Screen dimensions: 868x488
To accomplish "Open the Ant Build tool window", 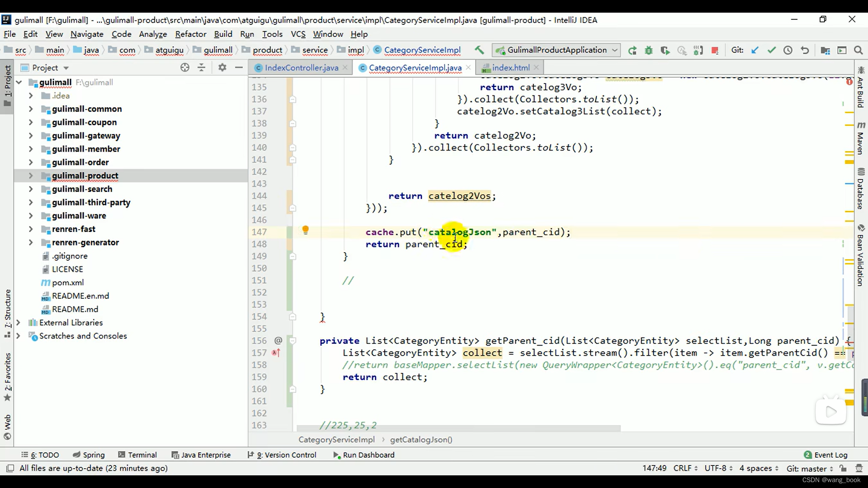I will [x=861, y=87].
